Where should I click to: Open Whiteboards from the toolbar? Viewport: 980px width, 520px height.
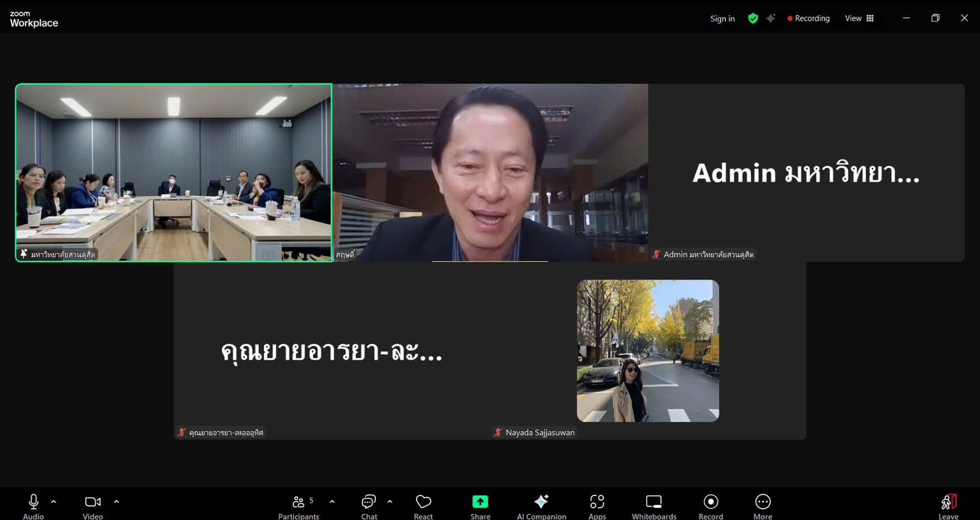point(654,503)
